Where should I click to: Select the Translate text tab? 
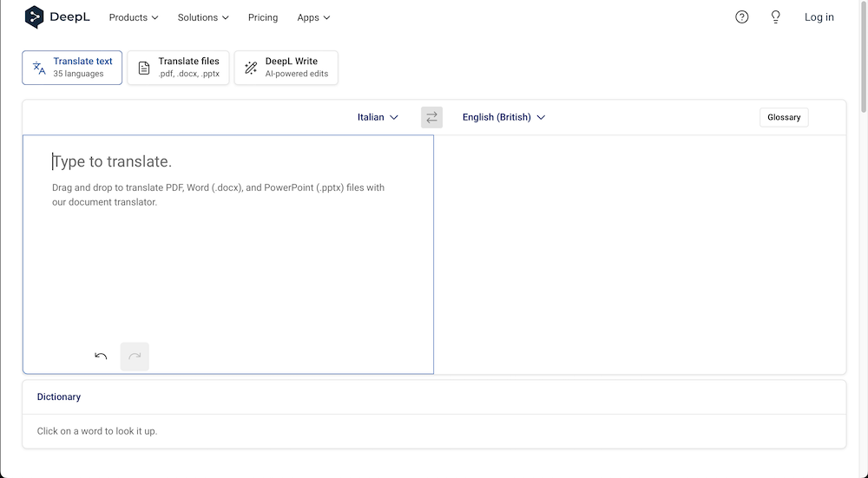point(72,68)
